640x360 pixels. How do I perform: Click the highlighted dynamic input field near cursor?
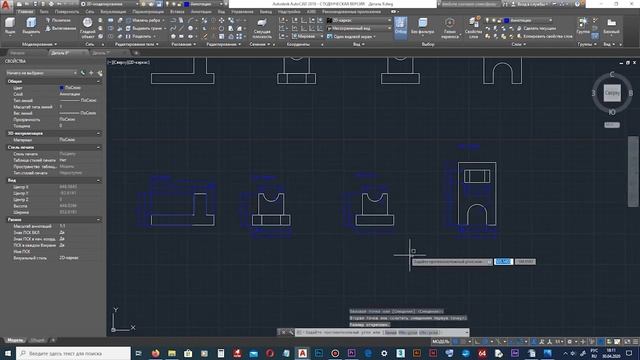(x=503, y=262)
